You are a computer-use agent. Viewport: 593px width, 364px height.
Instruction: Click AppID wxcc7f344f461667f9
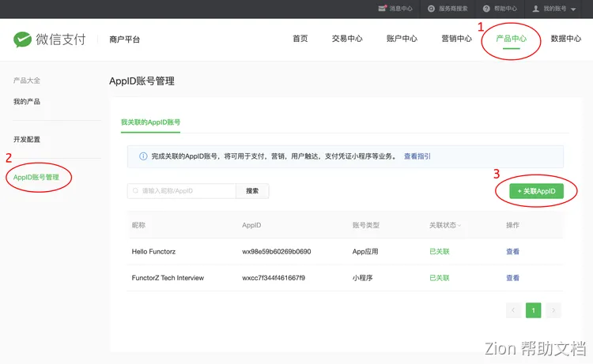pyautogui.click(x=274, y=278)
